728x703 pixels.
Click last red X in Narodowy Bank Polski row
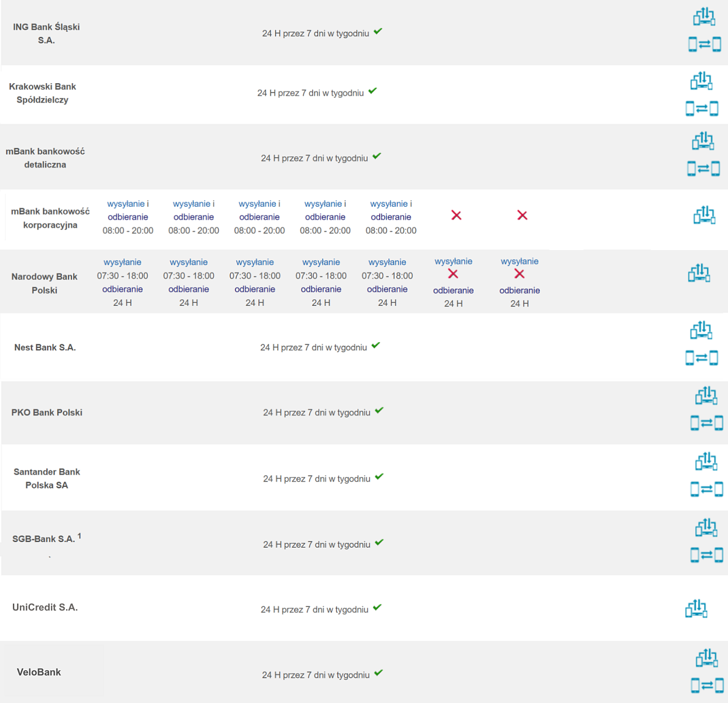point(519,274)
